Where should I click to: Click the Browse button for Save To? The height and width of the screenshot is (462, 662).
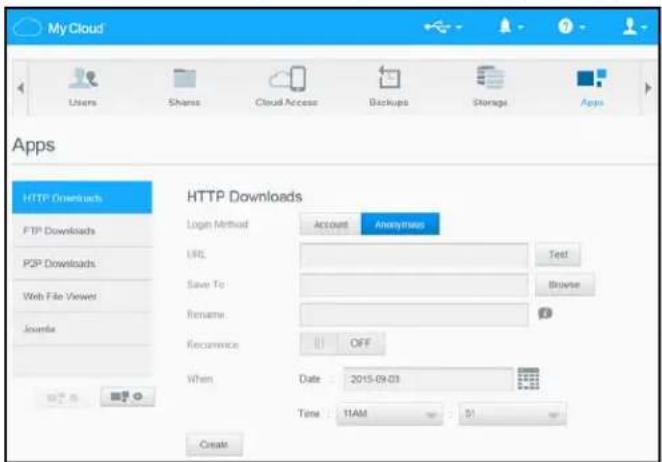tap(564, 285)
